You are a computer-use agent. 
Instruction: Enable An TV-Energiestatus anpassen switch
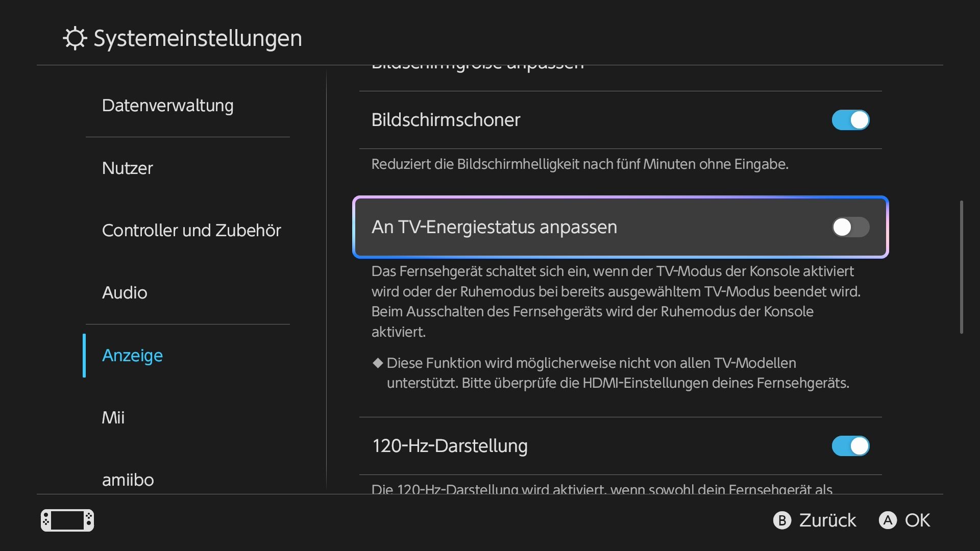pos(850,227)
